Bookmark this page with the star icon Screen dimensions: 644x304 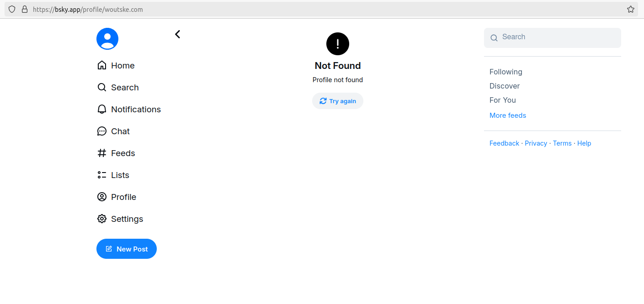click(x=631, y=9)
